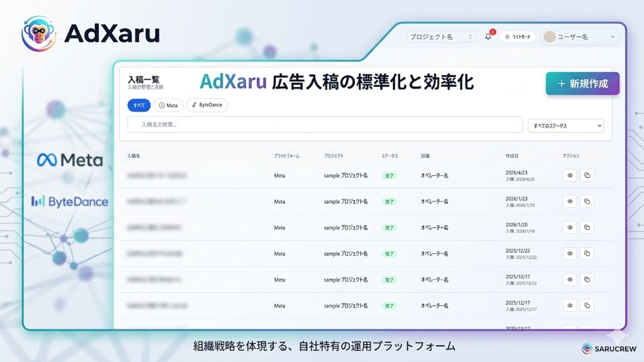Click the 入稿: 2026/1/10 submission date

(x=520, y=231)
